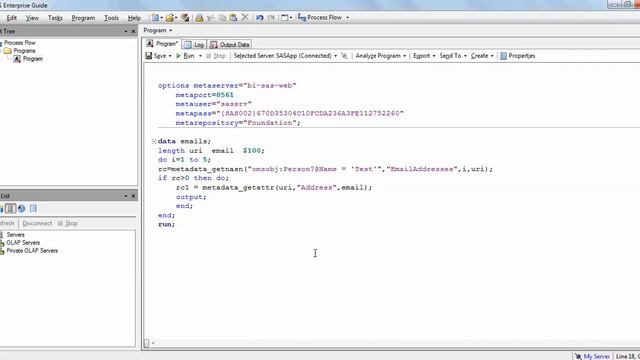Viewport: 640px width, 360px height.
Task: Click the page icon in Server List toolbar
Action: pyautogui.click(x=33, y=209)
